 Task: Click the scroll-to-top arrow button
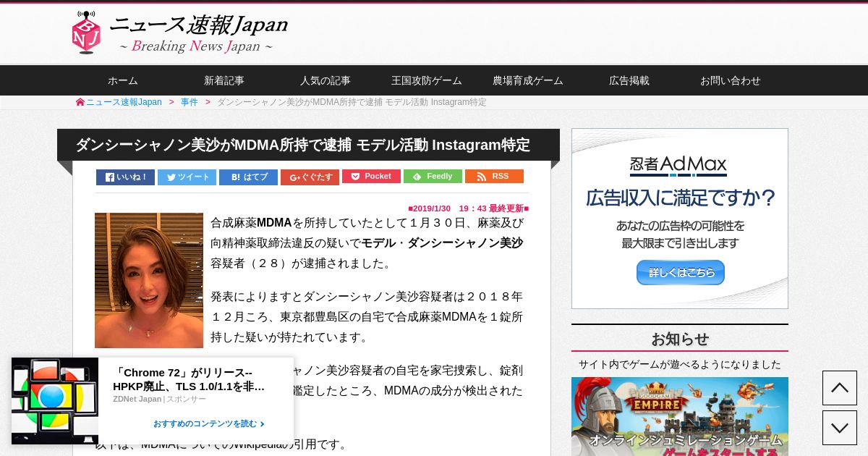coord(840,388)
